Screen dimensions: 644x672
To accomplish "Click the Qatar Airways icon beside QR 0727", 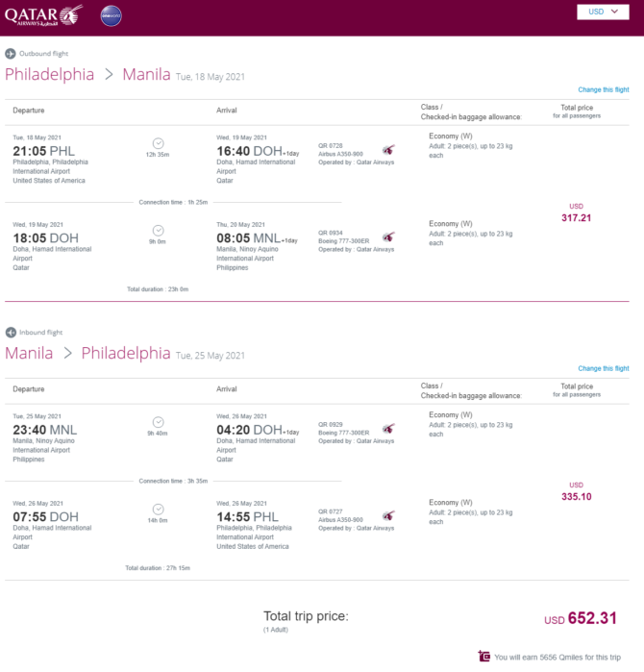I will tap(388, 515).
